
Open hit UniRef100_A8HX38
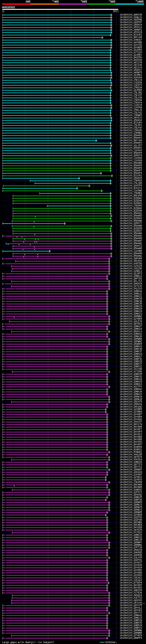[x=131, y=15]
